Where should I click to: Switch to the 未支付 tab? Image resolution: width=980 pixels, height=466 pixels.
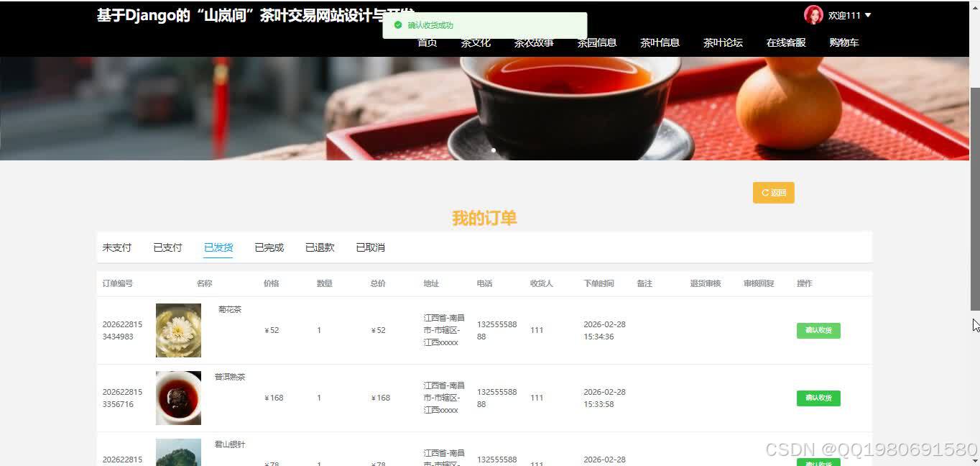pyautogui.click(x=117, y=247)
